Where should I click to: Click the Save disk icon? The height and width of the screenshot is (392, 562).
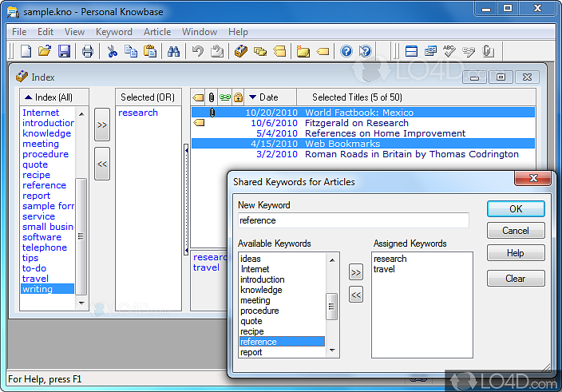click(x=64, y=52)
